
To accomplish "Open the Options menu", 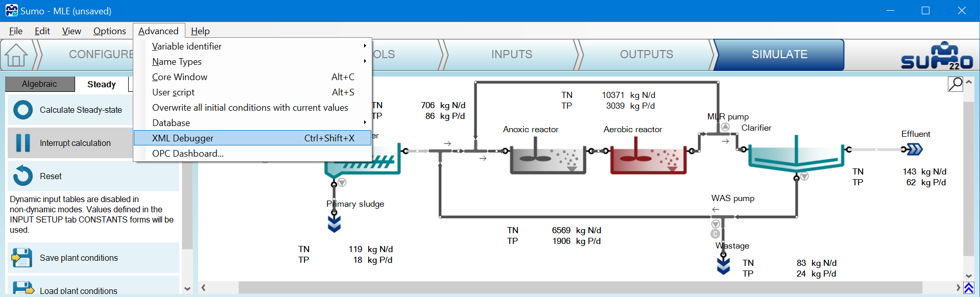I will pos(109,31).
